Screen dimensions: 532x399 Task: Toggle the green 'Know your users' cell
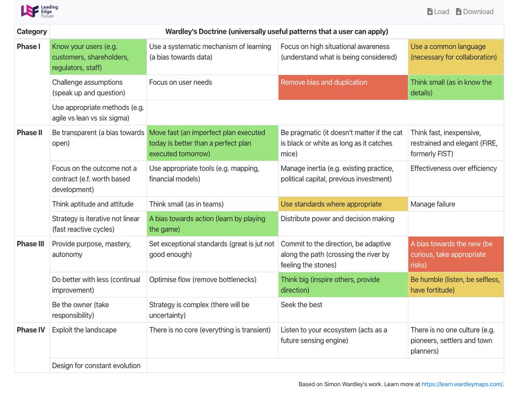tap(98, 57)
